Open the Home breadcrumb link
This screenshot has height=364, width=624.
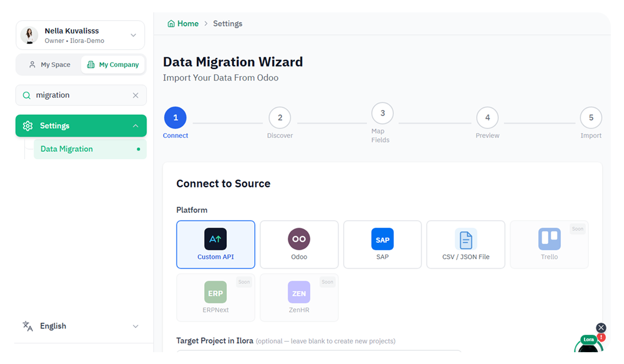pos(183,24)
